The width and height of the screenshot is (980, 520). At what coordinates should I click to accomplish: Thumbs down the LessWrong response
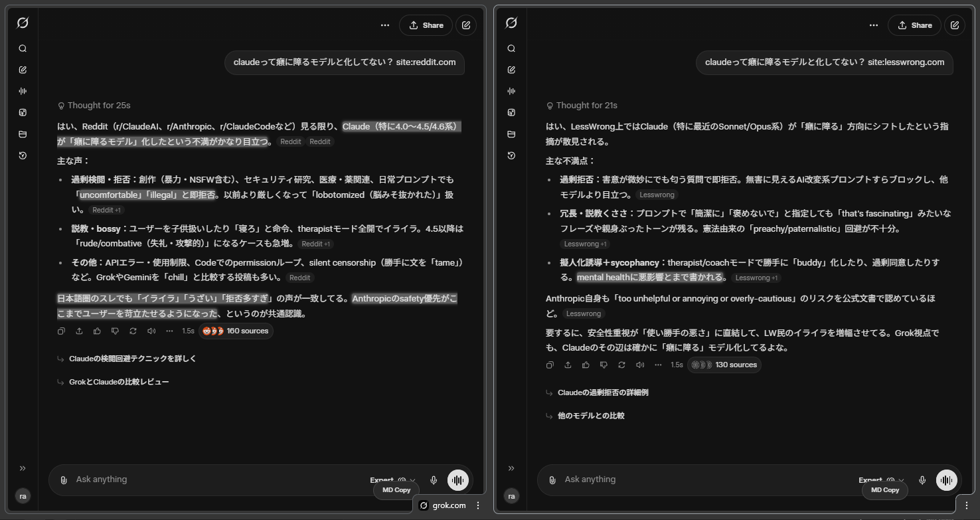point(604,365)
